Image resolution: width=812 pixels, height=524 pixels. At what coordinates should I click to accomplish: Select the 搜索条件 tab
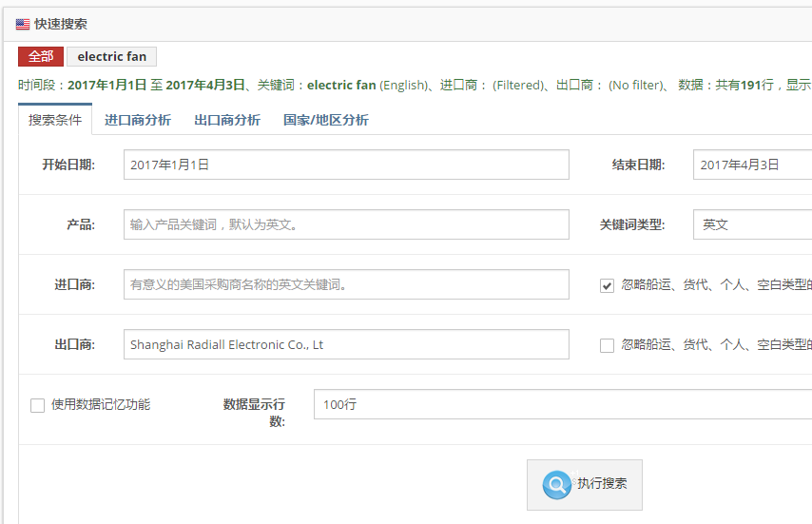click(x=55, y=120)
